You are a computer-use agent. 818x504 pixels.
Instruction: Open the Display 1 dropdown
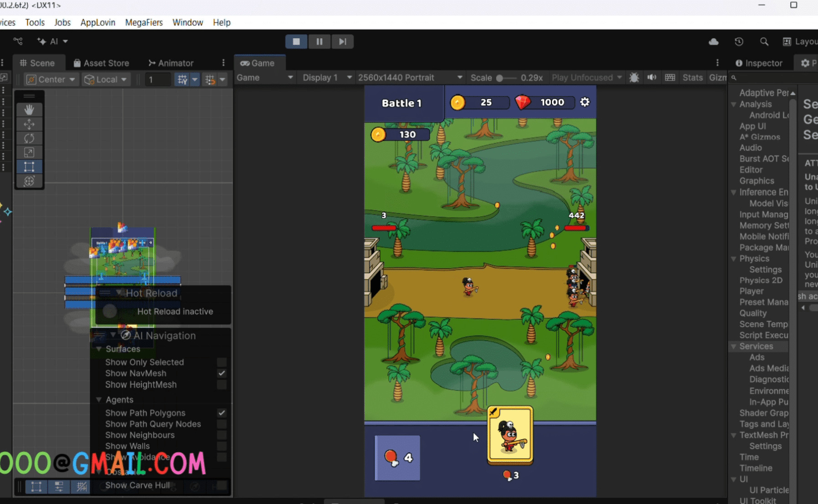pos(327,77)
